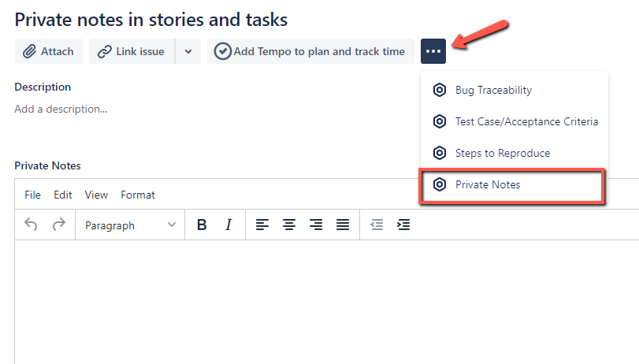Toggle italic text formatting
This screenshot has width=639, height=364.
tap(228, 225)
